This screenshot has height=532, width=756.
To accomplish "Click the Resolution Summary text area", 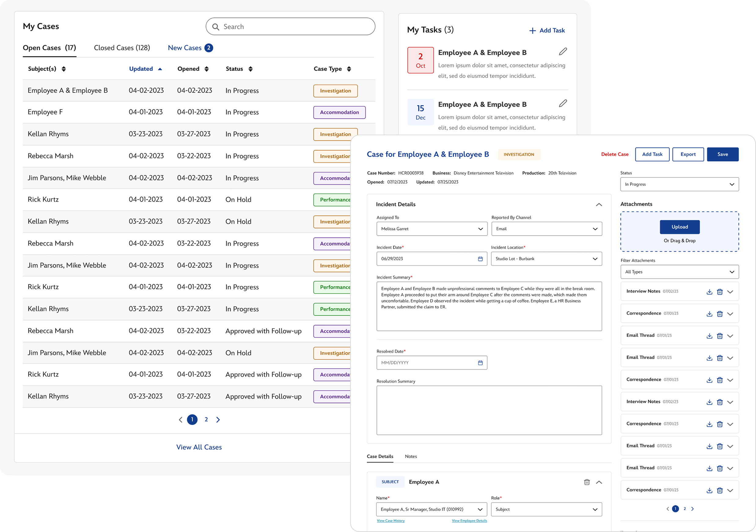I will (x=489, y=410).
